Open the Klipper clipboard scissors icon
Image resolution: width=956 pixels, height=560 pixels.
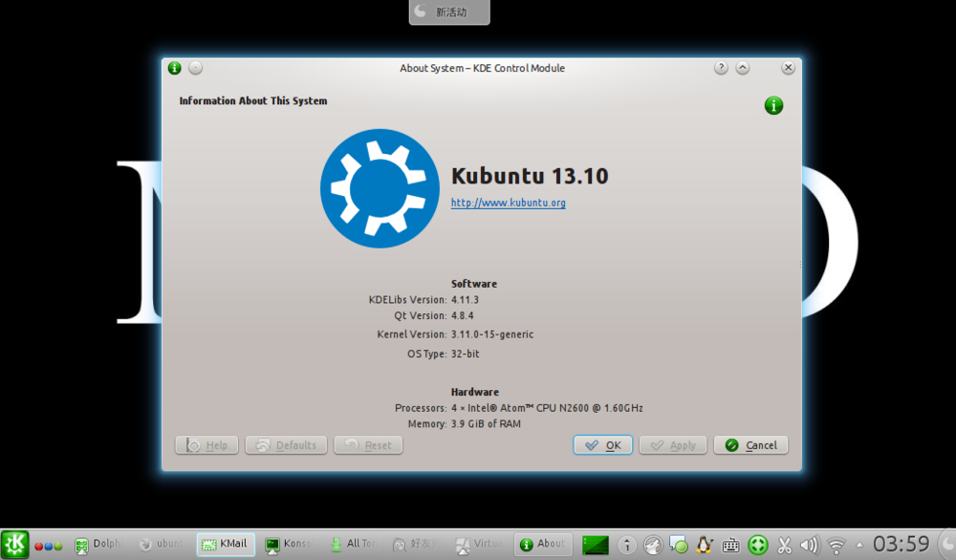pyautogui.click(x=784, y=545)
